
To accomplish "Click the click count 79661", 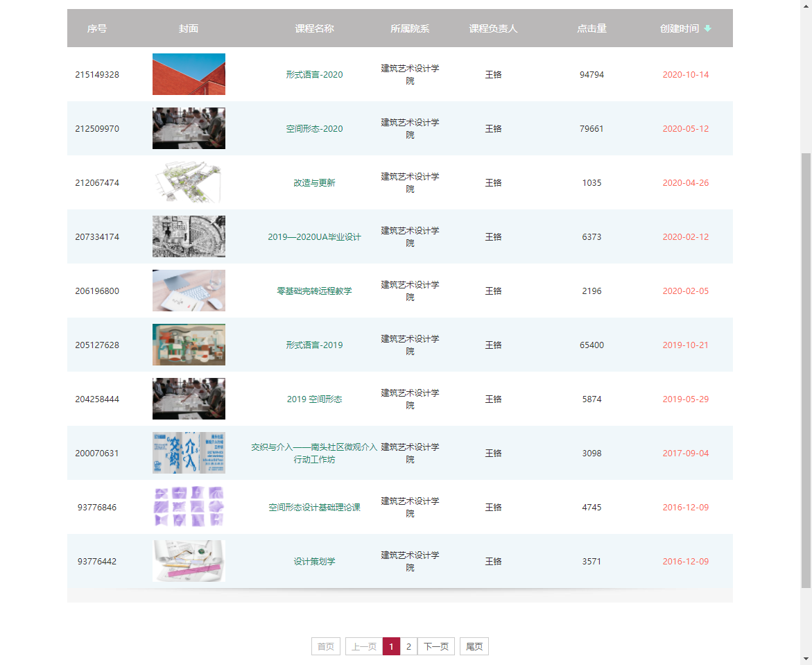I will pyautogui.click(x=592, y=128).
